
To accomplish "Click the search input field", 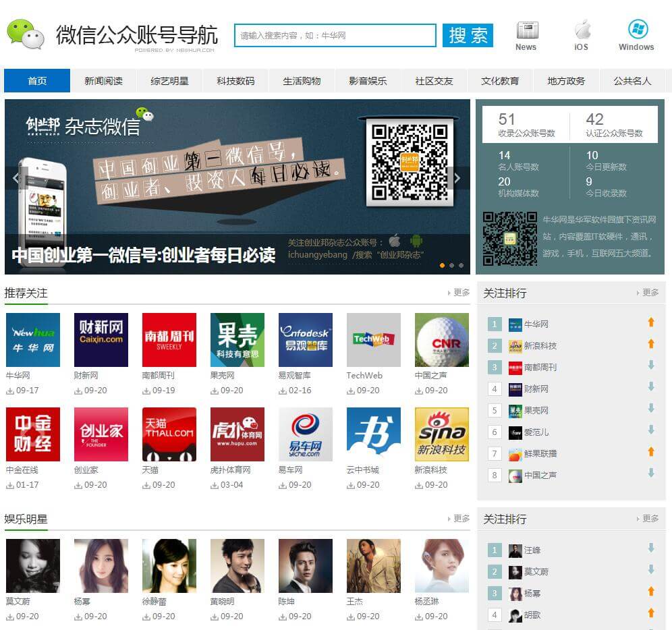I will [x=335, y=34].
